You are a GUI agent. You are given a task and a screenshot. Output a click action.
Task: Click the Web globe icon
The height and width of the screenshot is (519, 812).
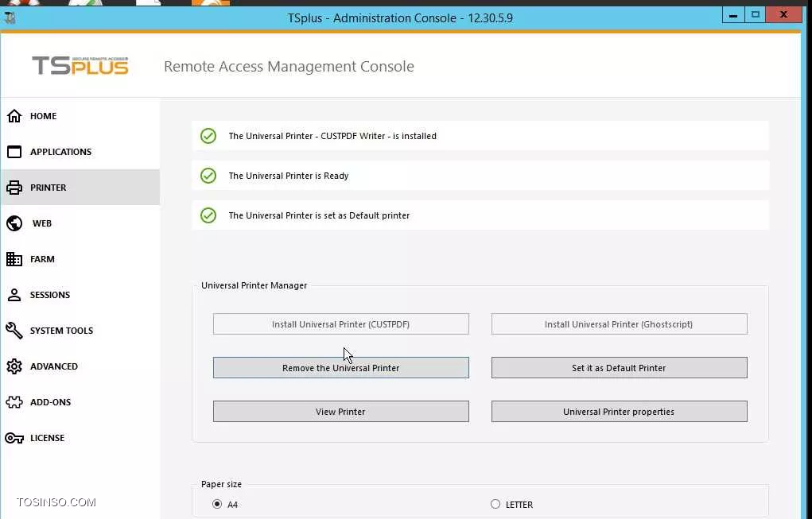coord(14,223)
